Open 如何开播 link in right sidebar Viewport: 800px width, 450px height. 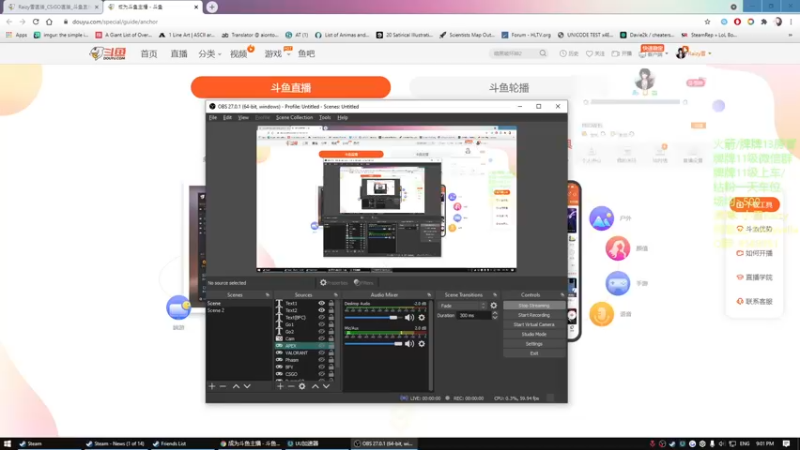click(x=755, y=253)
